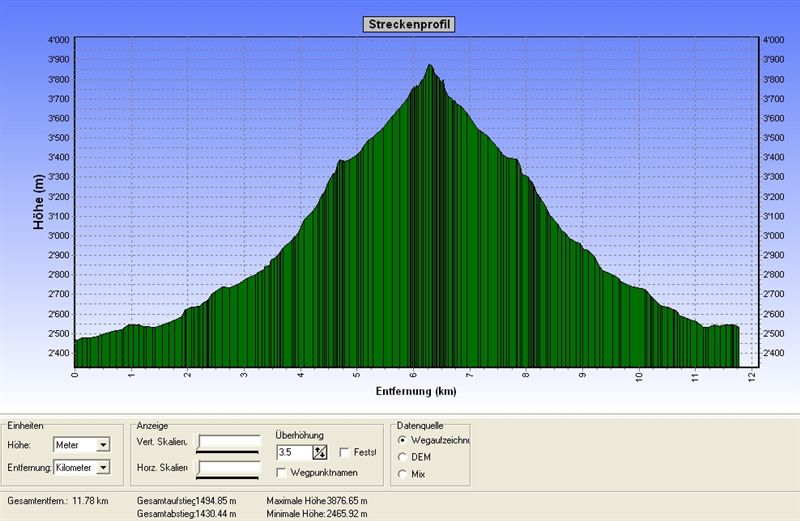Click the Gesamtentfernung 11.78 km readout

(57, 500)
